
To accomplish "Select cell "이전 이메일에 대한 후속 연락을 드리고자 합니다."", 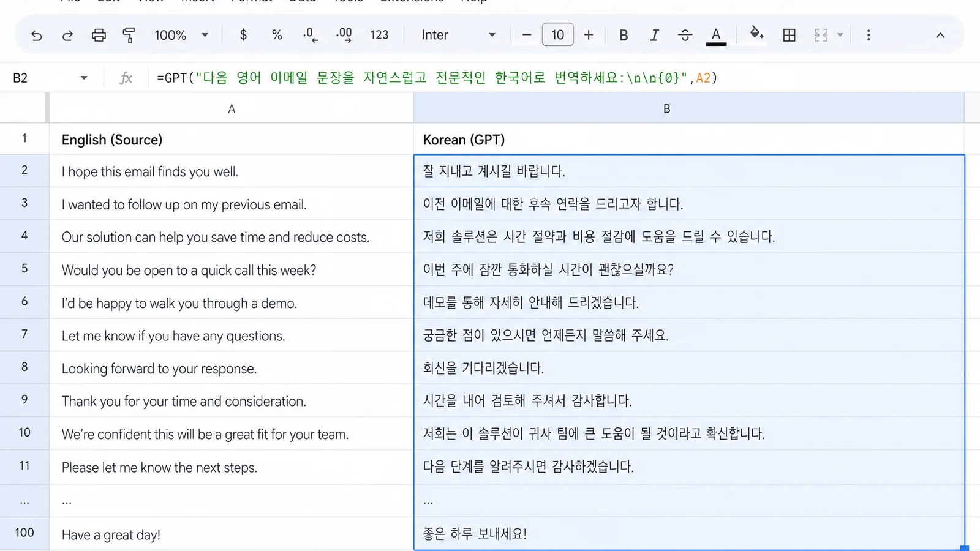I will (x=689, y=204).
